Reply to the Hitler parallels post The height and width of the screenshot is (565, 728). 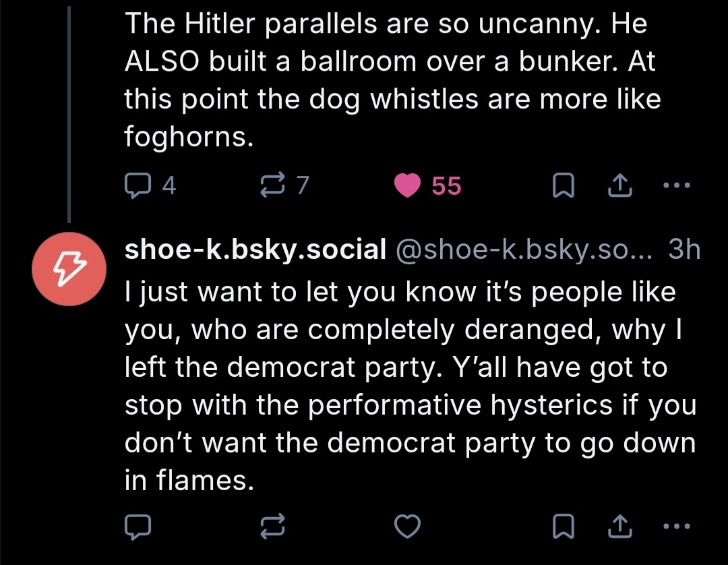(137, 185)
